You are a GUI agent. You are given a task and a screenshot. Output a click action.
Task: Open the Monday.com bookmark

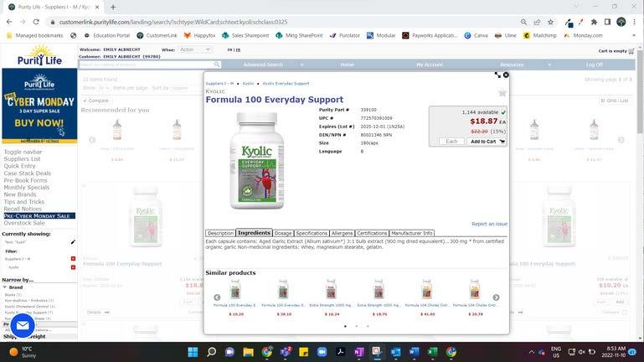click(583, 35)
